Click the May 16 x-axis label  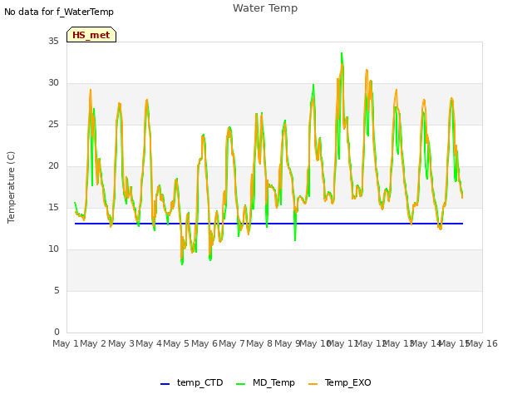[482, 343]
